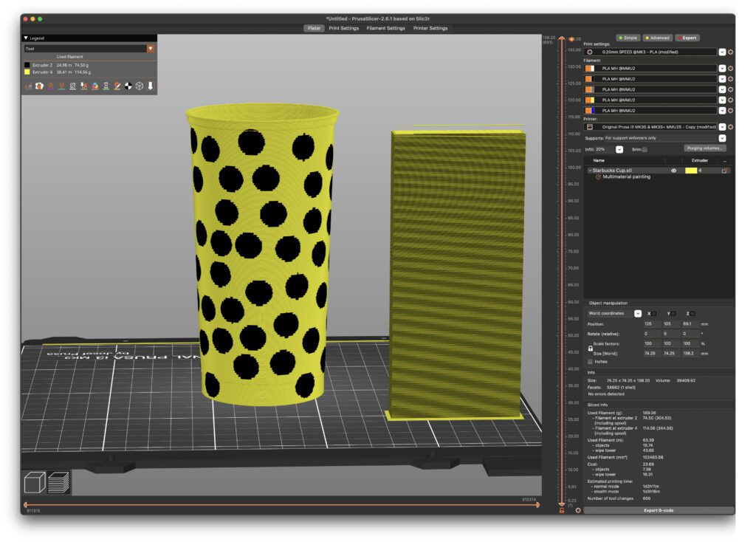Enable the Brim checkbox

click(x=645, y=149)
